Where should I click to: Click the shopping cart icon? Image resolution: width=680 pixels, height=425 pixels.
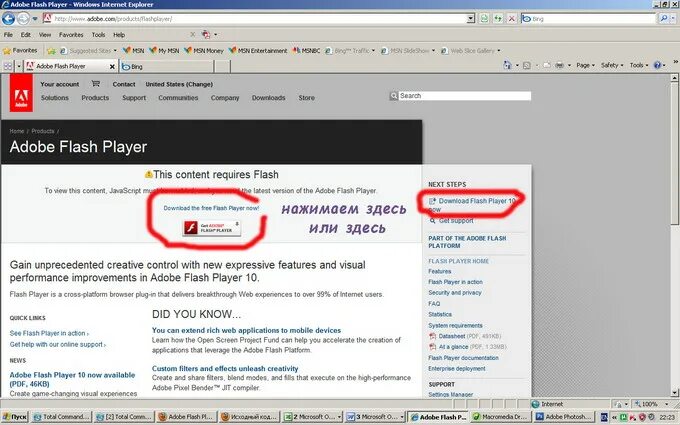coord(96,84)
